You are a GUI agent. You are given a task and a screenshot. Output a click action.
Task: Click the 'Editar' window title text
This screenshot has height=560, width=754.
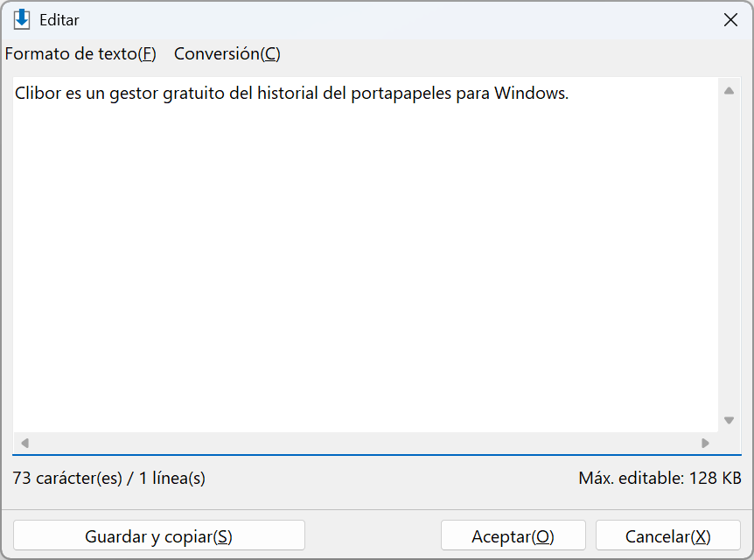(59, 20)
